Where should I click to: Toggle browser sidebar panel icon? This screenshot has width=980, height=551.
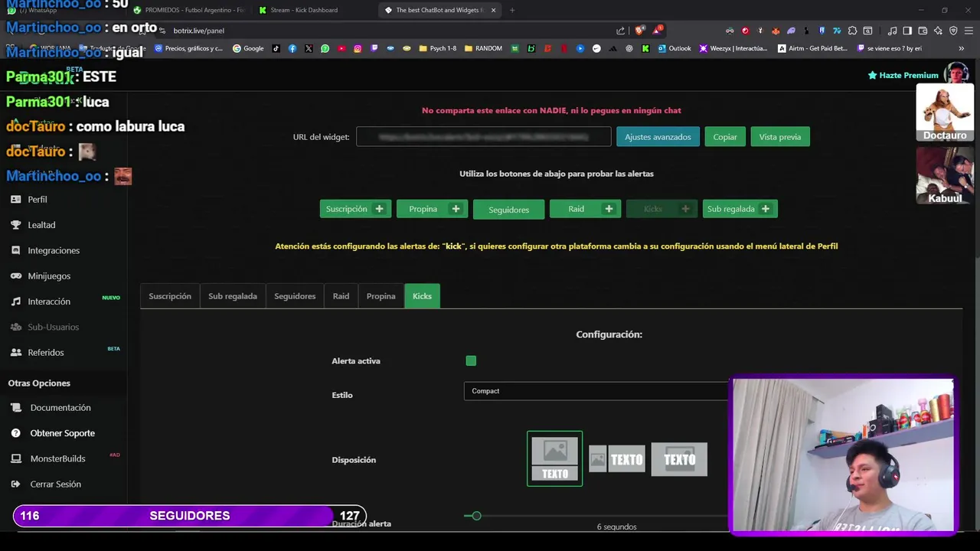[907, 31]
